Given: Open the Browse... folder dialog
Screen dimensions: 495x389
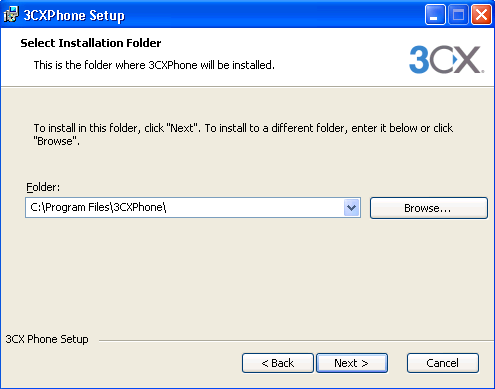Looking at the screenshot, I should (429, 208).
